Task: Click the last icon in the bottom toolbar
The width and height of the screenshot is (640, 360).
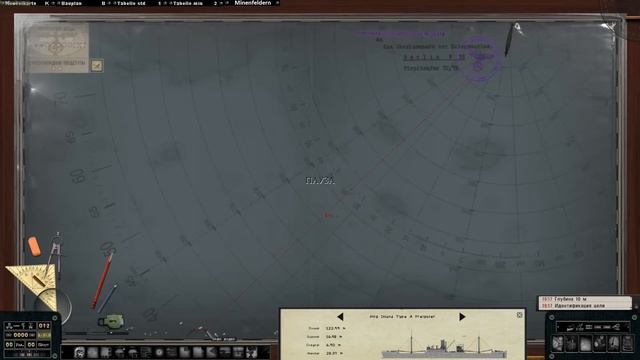Action: (x=252, y=352)
